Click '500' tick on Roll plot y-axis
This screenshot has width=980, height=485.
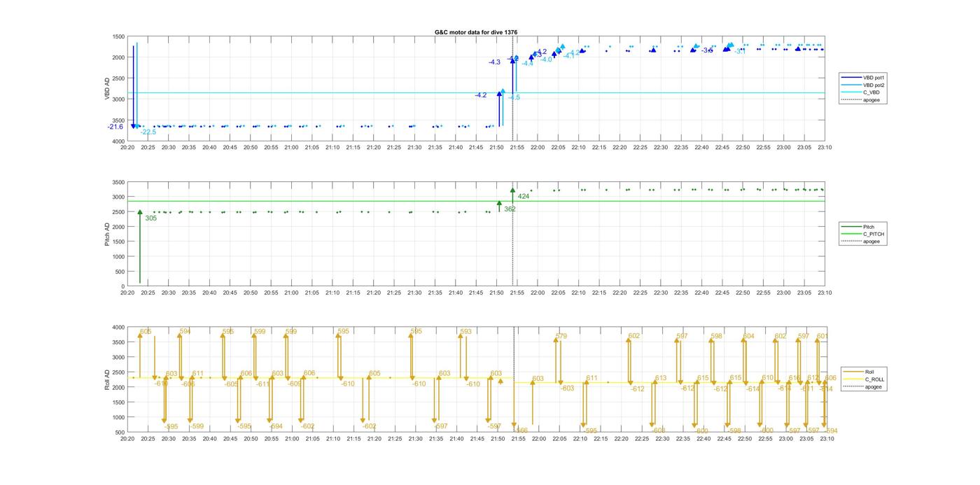click(x=120, y=433)
